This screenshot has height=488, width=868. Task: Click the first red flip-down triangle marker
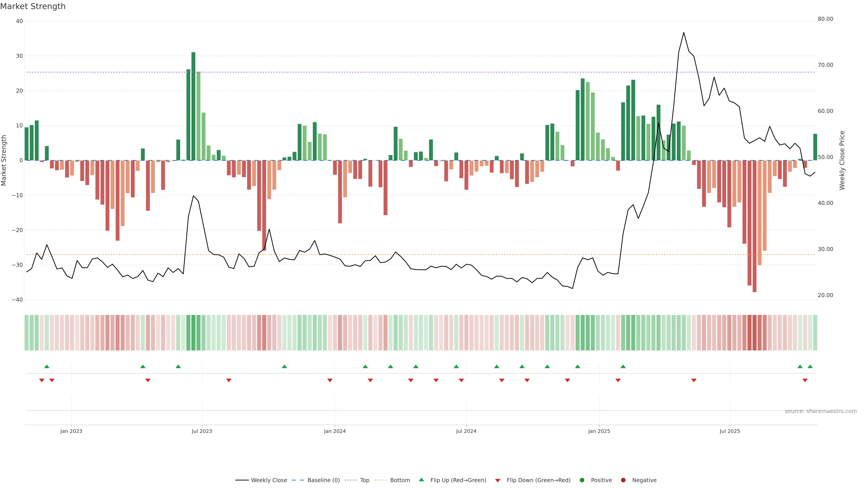click(x=42, y=380)
